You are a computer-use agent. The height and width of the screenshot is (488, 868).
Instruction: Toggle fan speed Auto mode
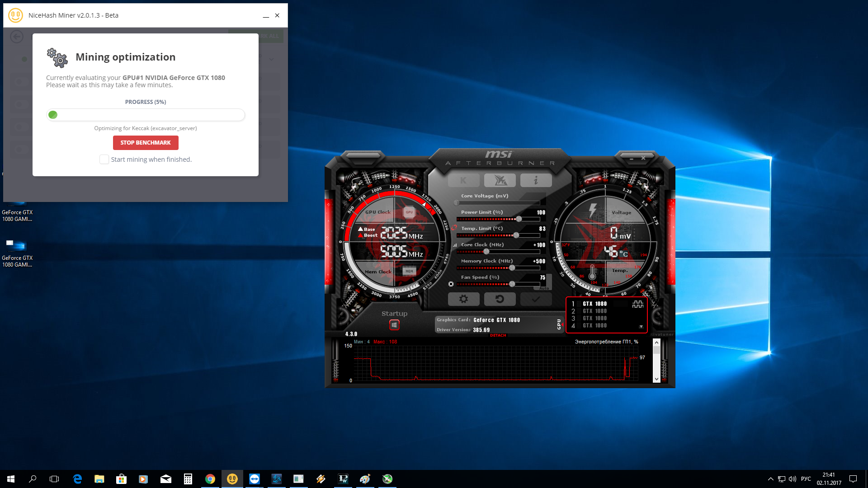click(x=544, y=288)
